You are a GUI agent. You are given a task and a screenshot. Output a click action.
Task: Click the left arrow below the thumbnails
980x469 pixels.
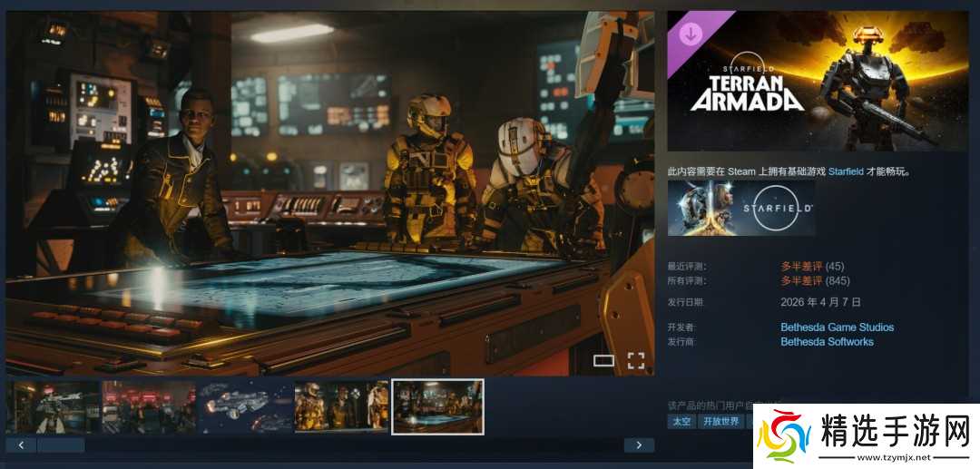click(x=21, y=445)
